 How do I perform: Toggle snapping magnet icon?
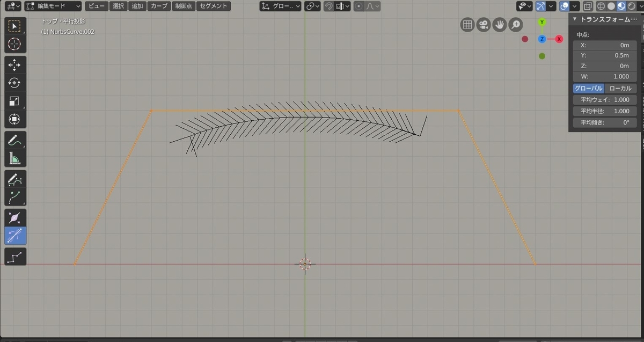pyautogui.click(x=329, y=6)
